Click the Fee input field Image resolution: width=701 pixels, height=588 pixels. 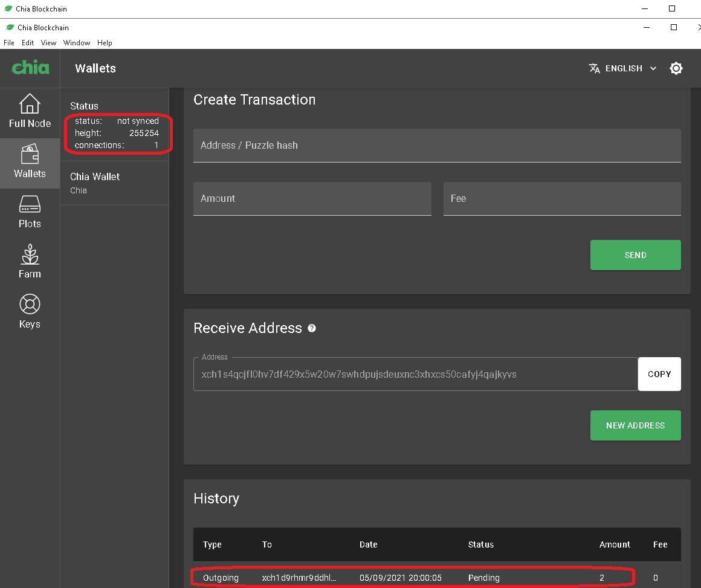pyautogui.click(x=562, y=199)
